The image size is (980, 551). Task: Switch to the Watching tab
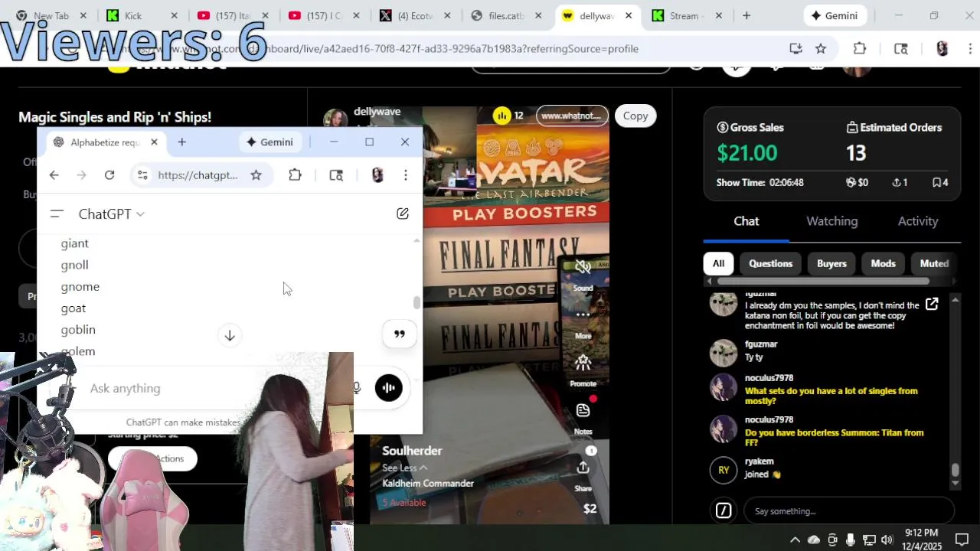pyautogui.click(x=831, y=221)
